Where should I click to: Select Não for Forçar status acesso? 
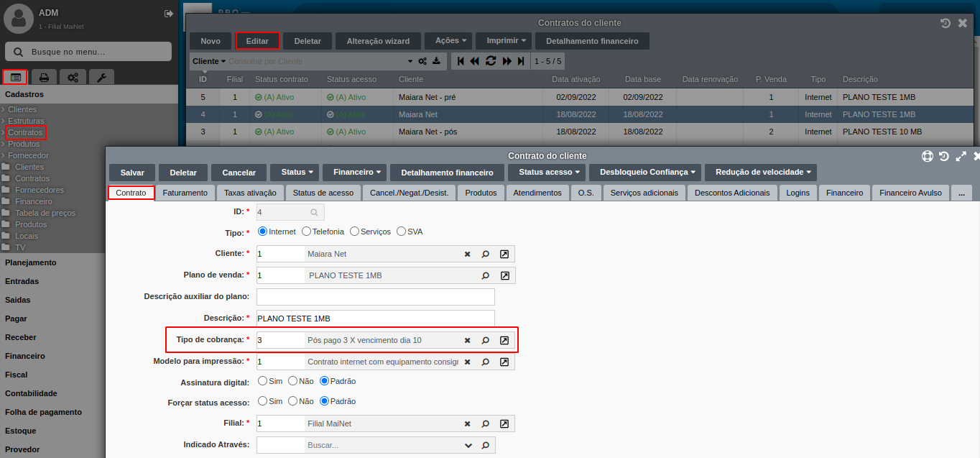[x=293, y=401]
